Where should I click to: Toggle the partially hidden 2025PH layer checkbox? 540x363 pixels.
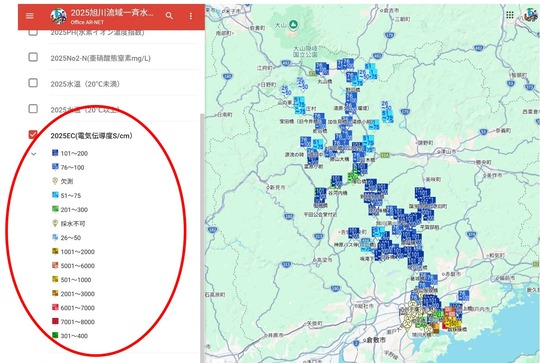33,32
